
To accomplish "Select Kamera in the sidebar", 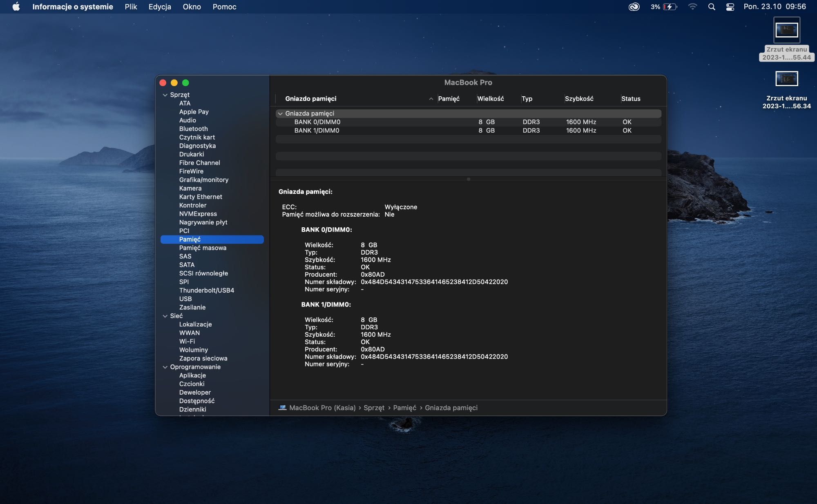I will tap(190, 189).
